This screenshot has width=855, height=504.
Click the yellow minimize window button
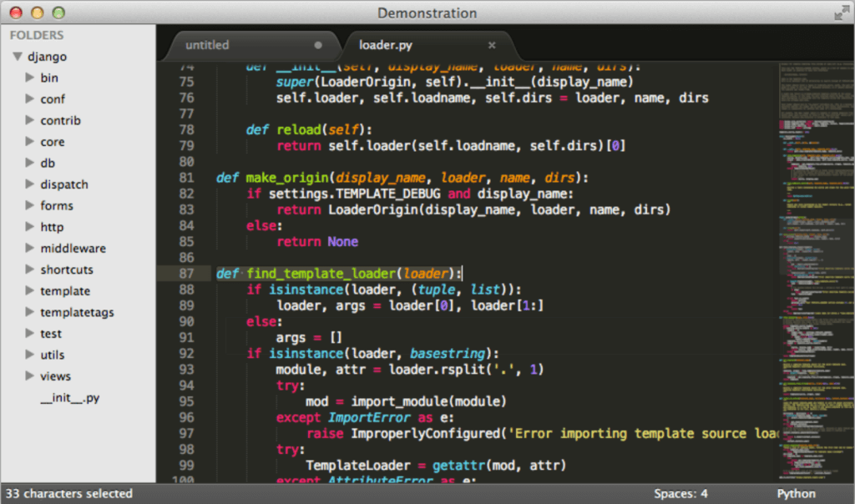[37, 13]
